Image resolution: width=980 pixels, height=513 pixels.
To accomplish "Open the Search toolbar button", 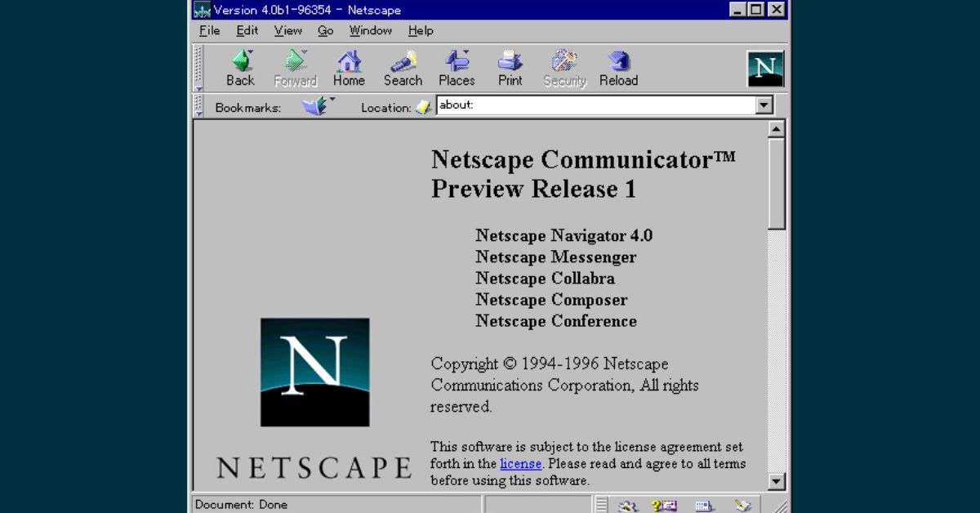I will 403,69.
